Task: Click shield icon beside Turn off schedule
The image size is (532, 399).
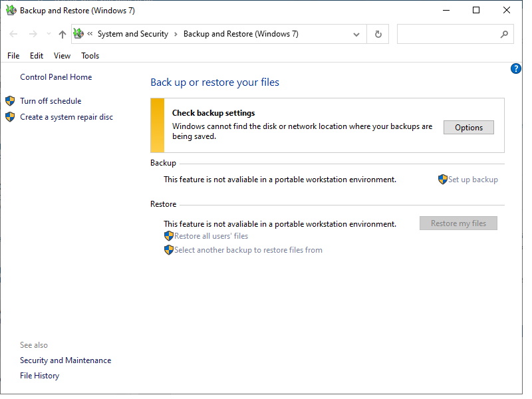Action: click(10, 101)
